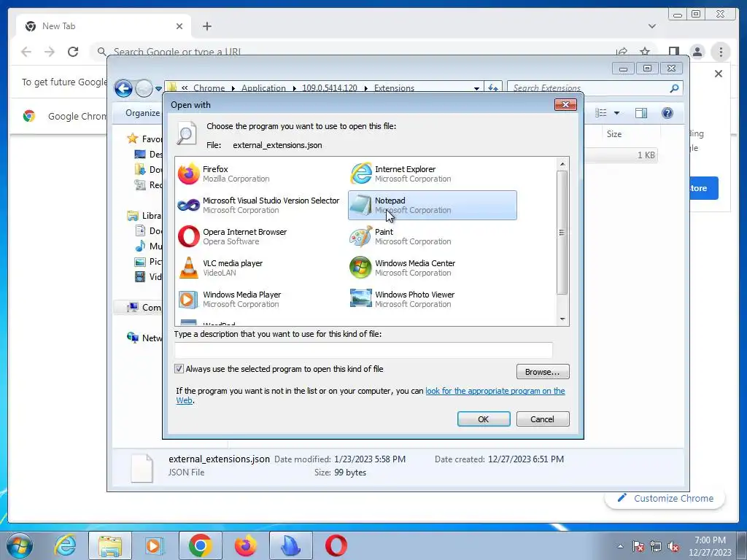The height and width of the screenshot is (560, 747).
Task: Click the file type description input field
Action: tap(363, 351)
